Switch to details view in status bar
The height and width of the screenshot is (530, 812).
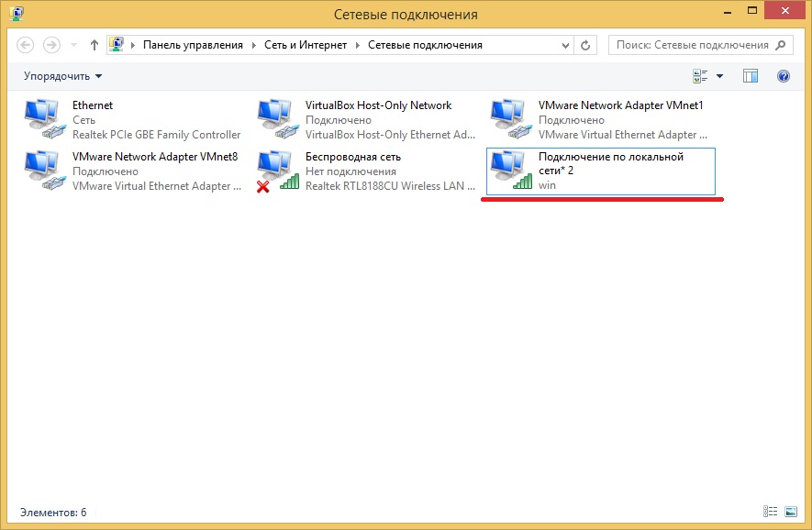coord(769,512)
